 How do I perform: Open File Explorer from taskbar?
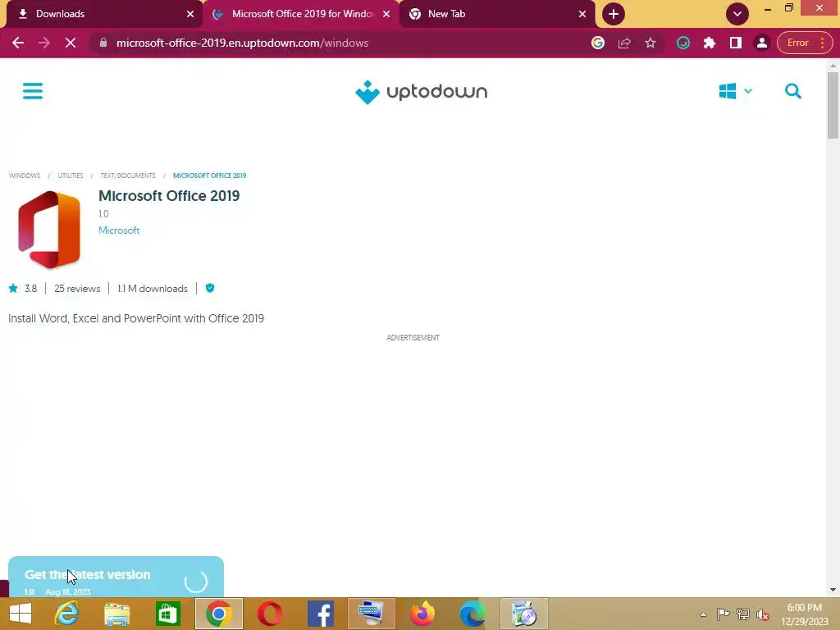pyautogui.click(x=116, y=614)
